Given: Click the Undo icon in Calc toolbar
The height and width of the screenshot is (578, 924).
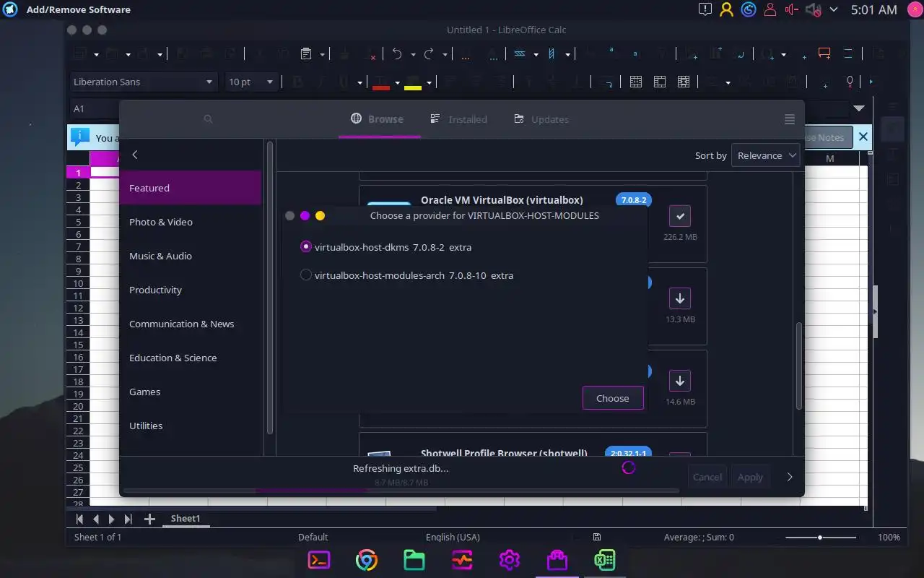Looking at the screenshot, I should (x=396, y=54).
